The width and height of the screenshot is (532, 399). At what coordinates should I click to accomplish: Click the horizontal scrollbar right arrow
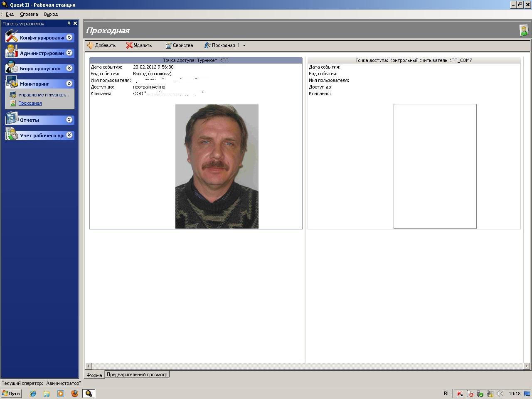(x=527, y=366)
